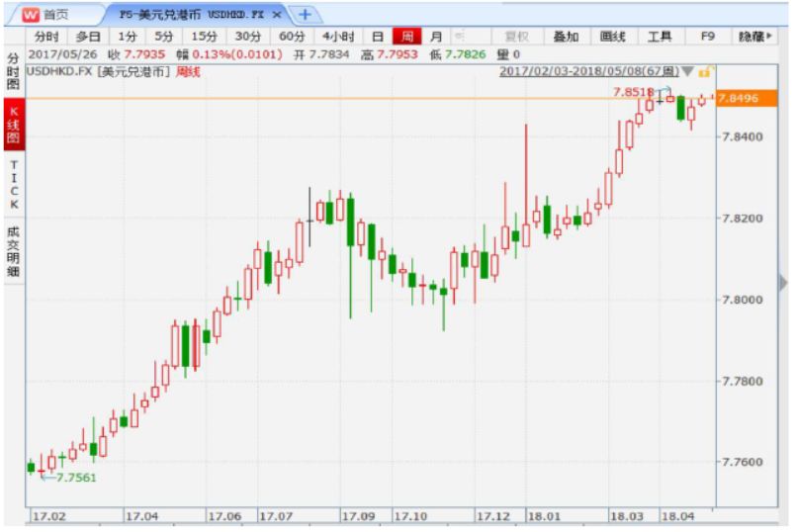Switch chart to 5分 interval

[x=164, y=37]
